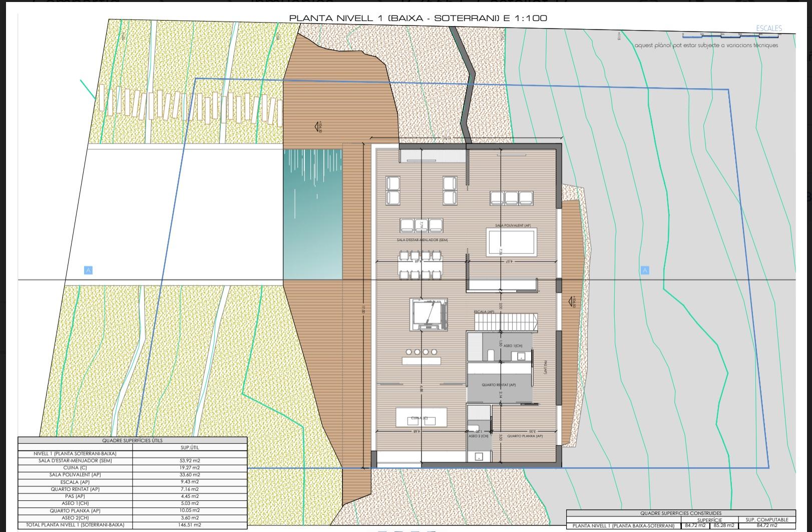Screen dimensions: 812x532
Task: Click the SALA D'ESTAR-MENJADOR (SEM) table row
Action: click(x=75, y=460)
